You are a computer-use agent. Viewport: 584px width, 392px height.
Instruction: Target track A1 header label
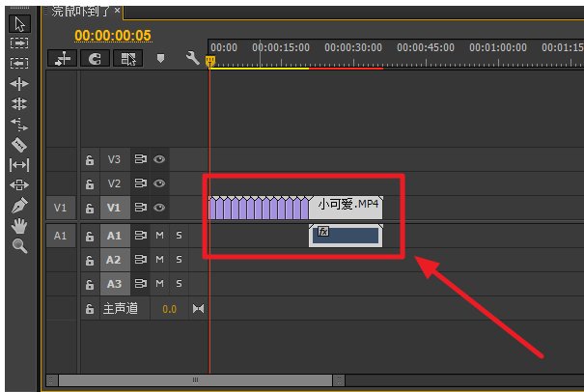(x=114, y=236)
